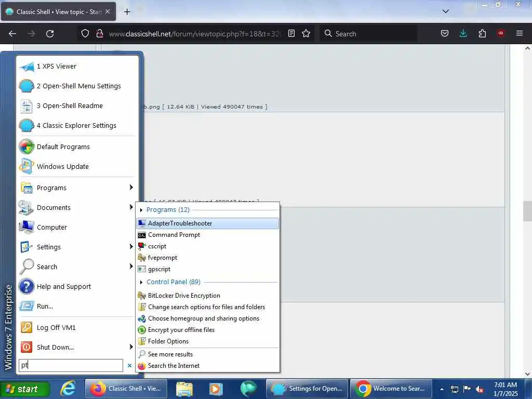Click the shield tracking protection icon
This screenshot has height=399, width=532.
coord(85,33)
